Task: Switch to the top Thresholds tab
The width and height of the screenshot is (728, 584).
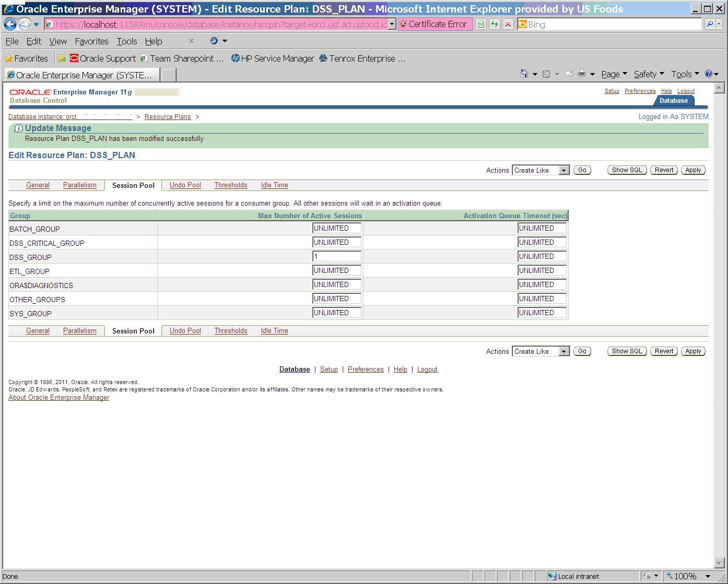Action: [x=231, y=185]
